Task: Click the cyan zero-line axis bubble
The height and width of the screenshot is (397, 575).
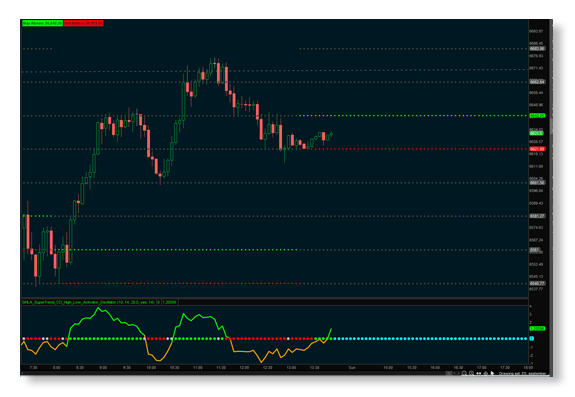Action: [532, 338]
